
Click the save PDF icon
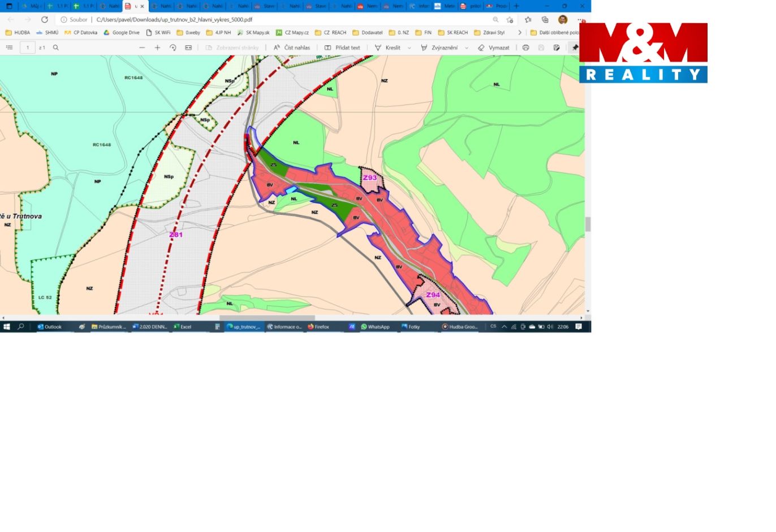(x=541, y=47)
